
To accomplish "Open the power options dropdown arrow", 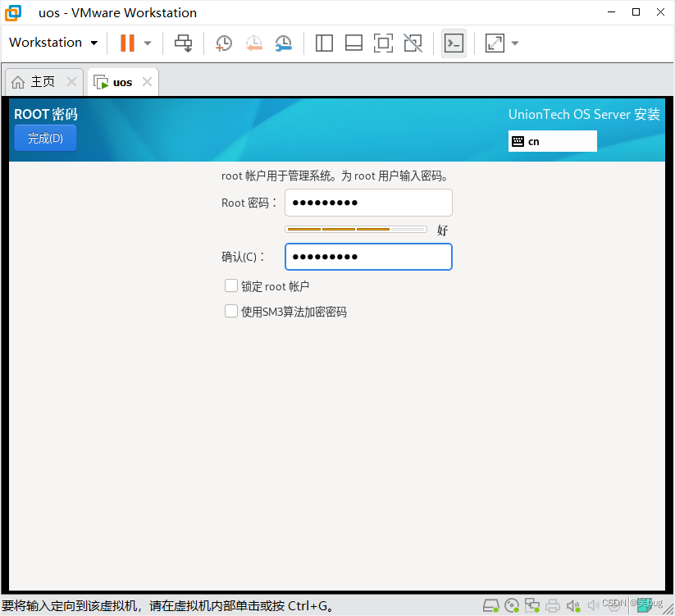I will point(148,43).
